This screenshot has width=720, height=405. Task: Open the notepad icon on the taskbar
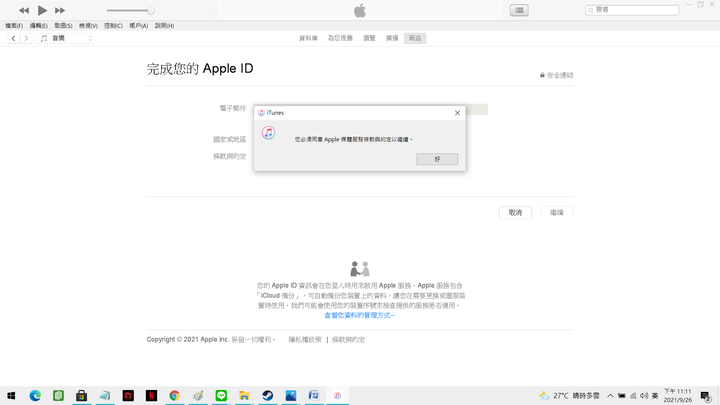[105, 395]
